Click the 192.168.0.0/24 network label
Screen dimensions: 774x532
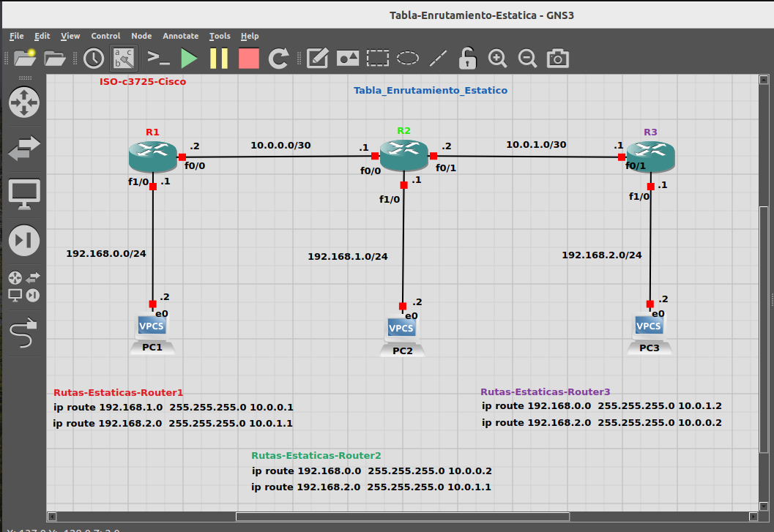[106, 254]
